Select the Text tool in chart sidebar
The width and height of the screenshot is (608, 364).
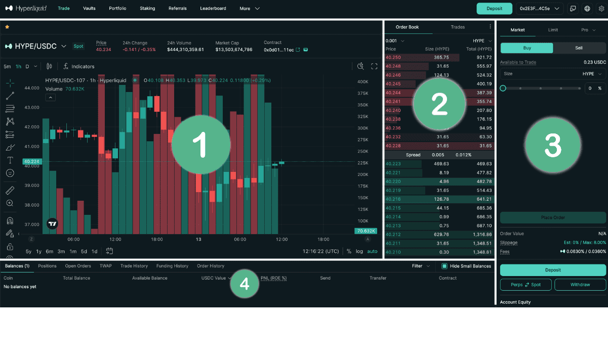[x=10, y=160]
